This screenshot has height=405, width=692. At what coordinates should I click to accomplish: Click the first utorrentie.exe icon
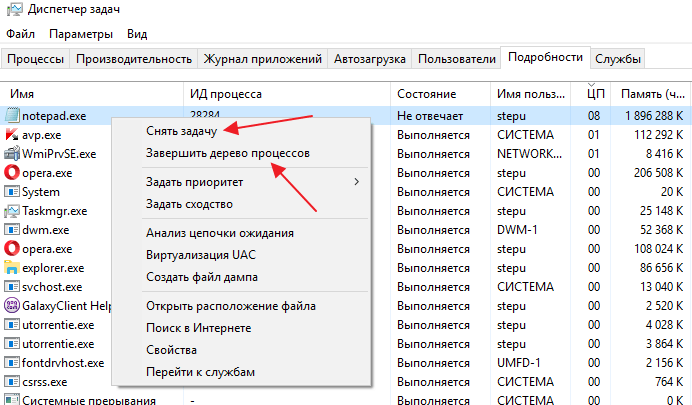(12, 325)
